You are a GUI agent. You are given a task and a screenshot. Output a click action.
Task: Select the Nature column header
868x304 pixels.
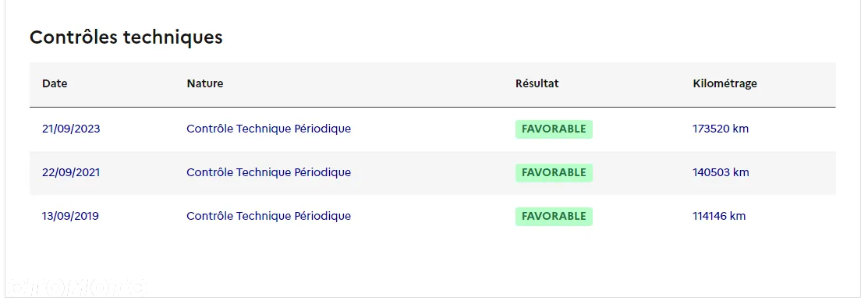[x=205, y=83]
